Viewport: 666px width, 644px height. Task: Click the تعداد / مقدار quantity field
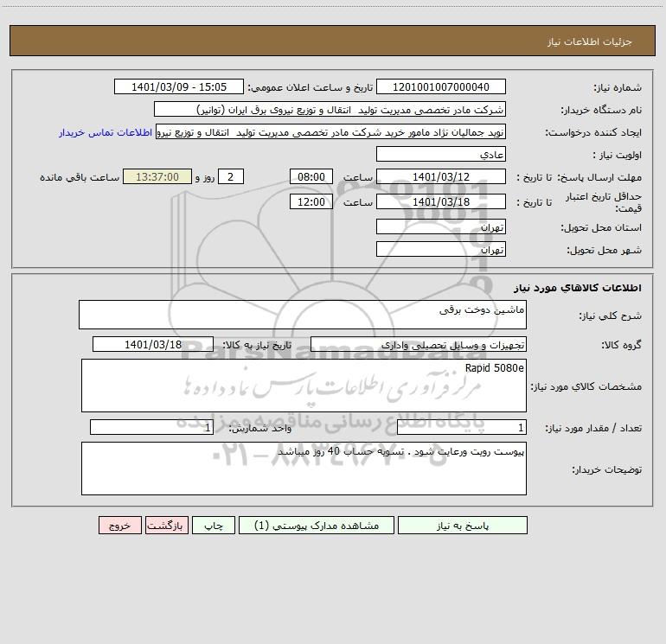coord(462,427)
